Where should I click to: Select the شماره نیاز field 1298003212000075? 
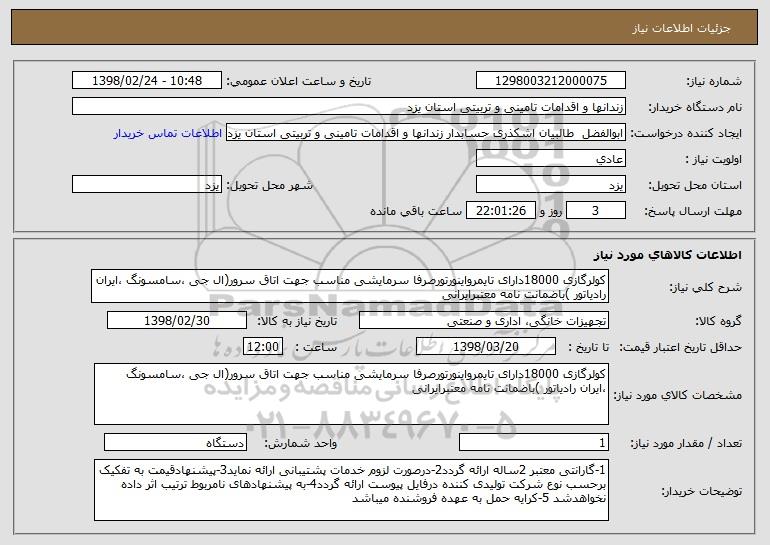point(550,81)
